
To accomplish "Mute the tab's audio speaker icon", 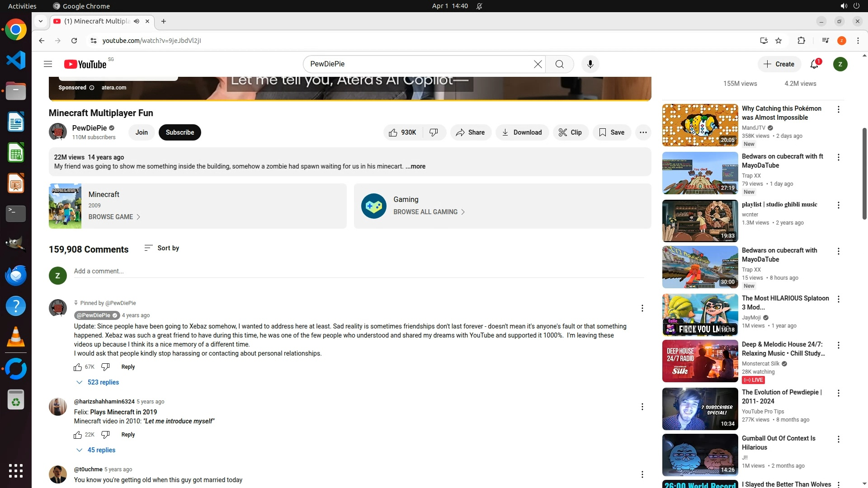I will 137,21.
